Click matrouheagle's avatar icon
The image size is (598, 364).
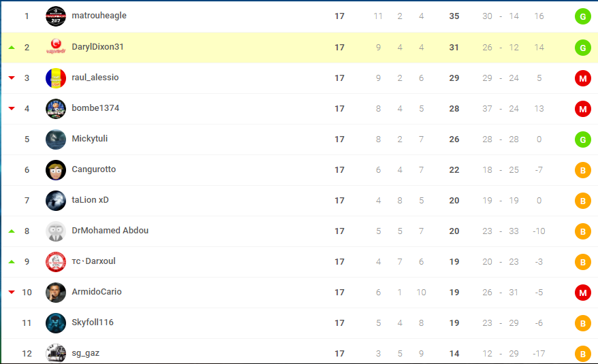pyautogui.click(x=56, y=16)
